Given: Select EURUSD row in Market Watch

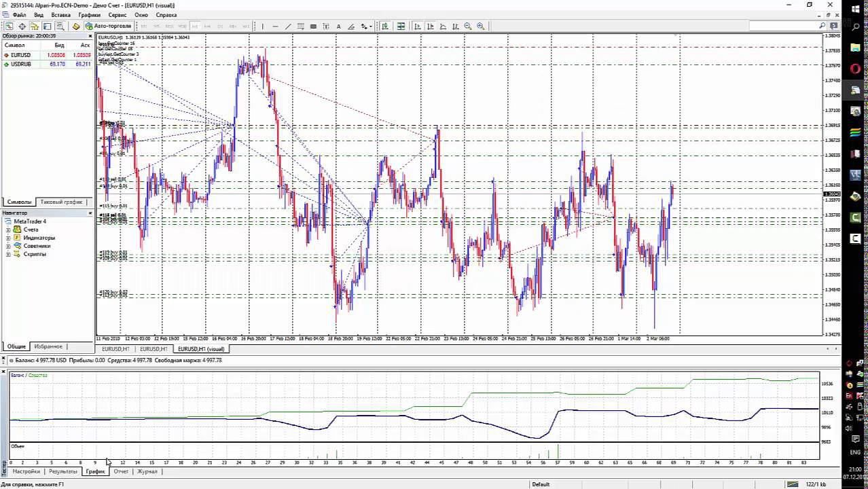Looking at the screenshot, I should point(48,55).
